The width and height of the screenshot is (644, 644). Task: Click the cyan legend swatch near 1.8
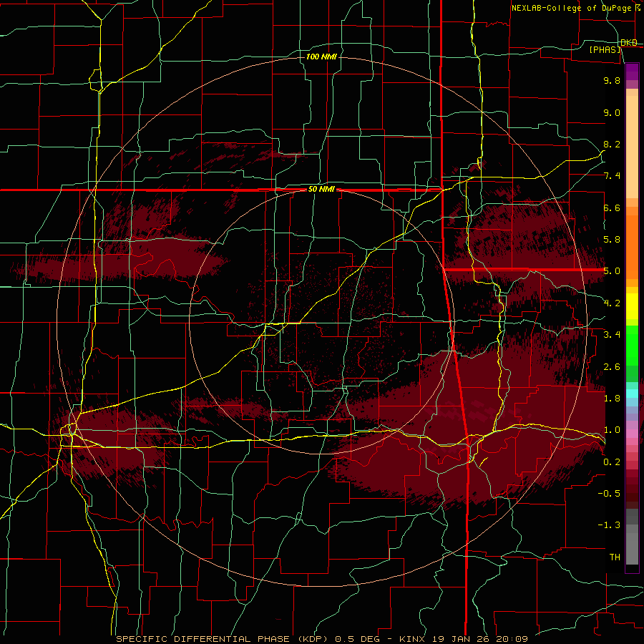[x=632, y=393]
